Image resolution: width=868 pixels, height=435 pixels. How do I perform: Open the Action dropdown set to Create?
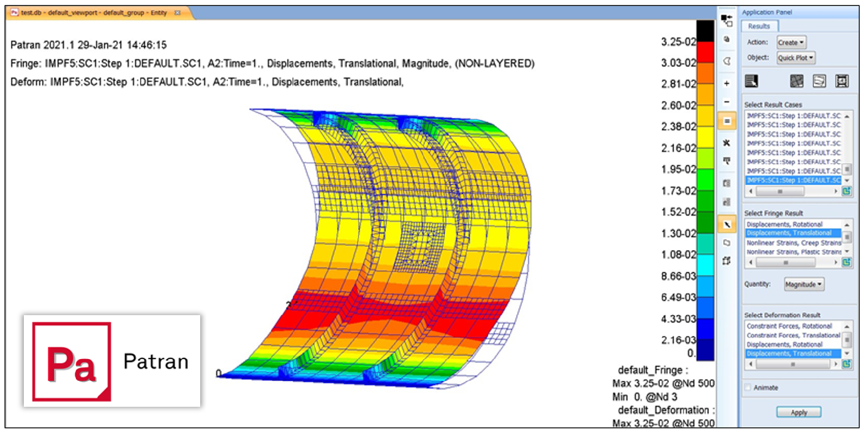click(x=791, y=42)
